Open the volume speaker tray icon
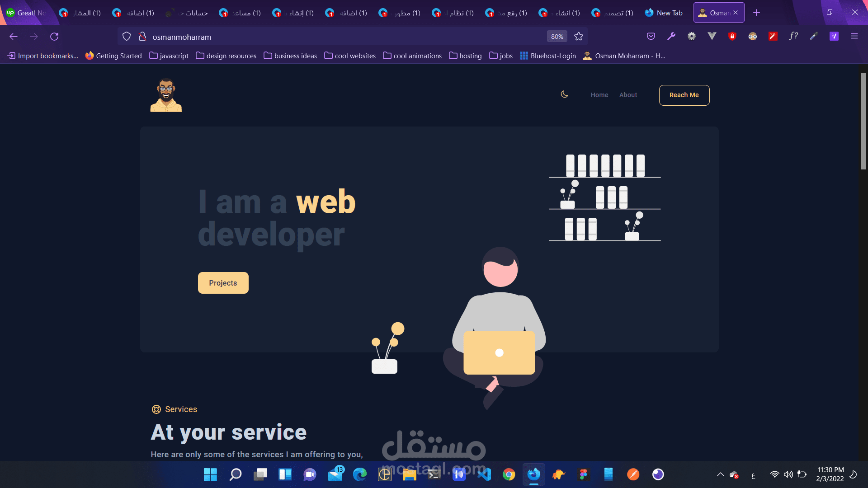868x488 pixels. [788, 474]
